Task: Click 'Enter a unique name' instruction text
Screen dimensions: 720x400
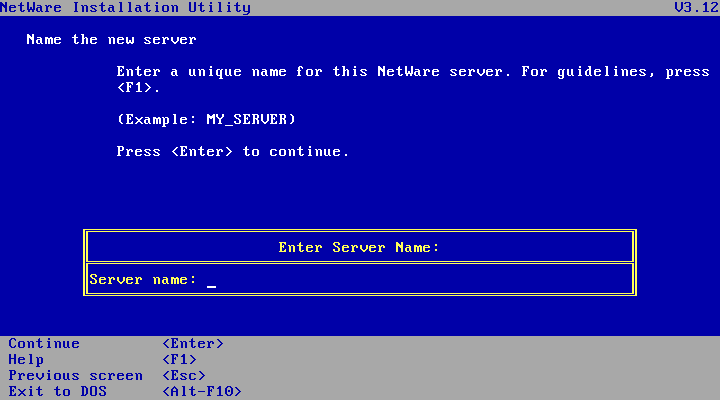Action: point(192,72)
